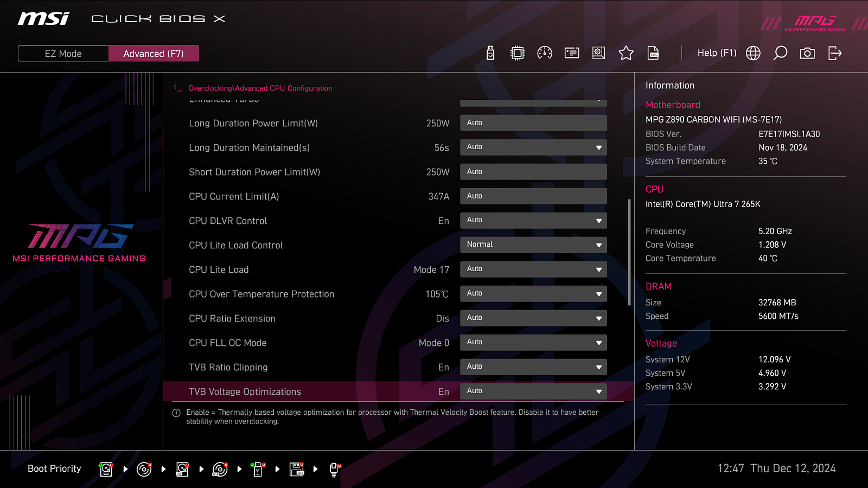Select the CPU DLVR Control label

[228, 221]
